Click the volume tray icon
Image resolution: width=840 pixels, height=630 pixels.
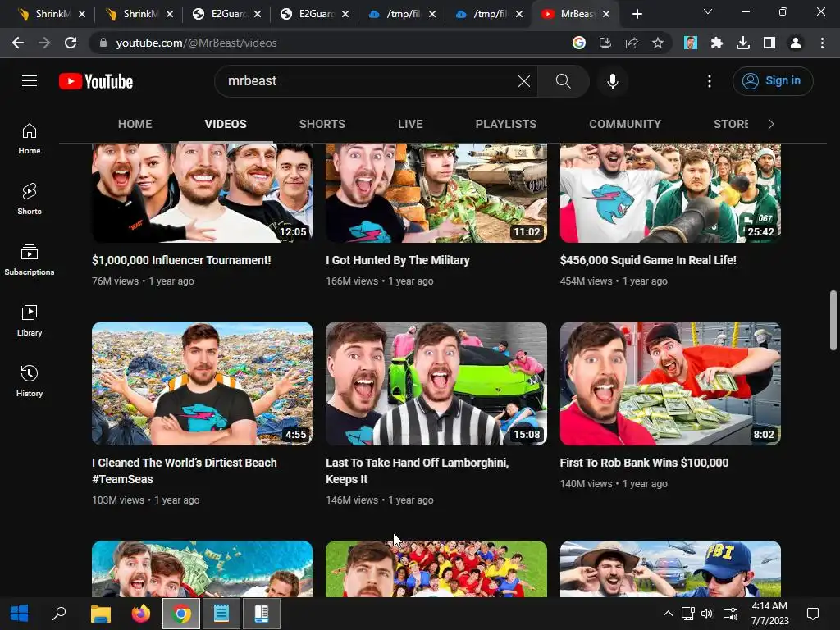(707, 614)
